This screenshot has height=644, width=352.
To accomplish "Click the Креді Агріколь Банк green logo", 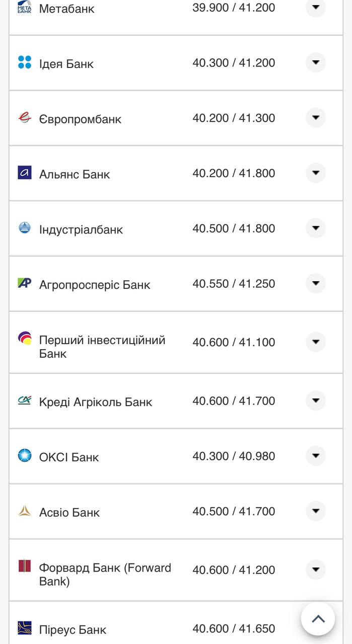I will 25,400.
